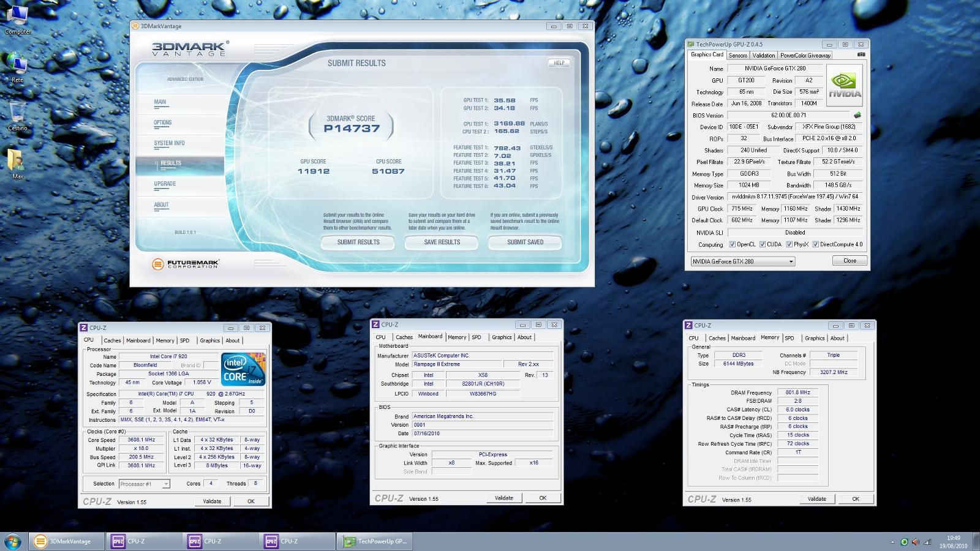980x551 pixels.
Task: Open About tab in the processor CPU-Z window
Action: click(233, 340)
